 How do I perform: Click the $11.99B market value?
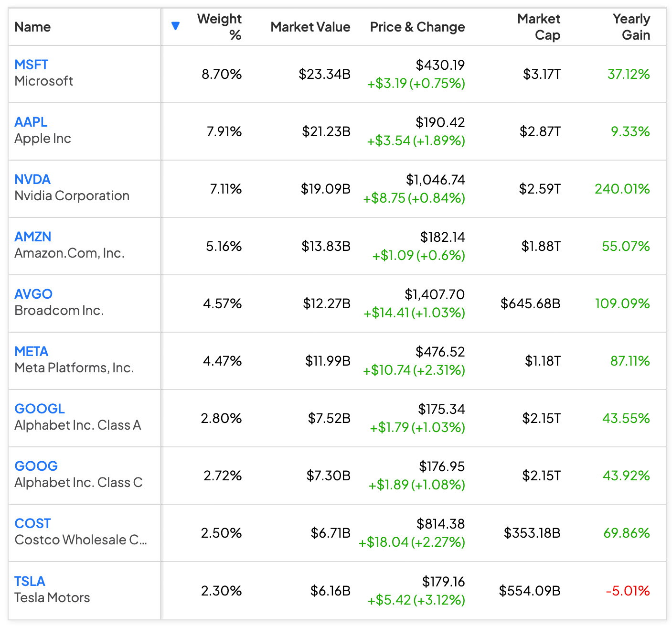[x=328, y=361]
